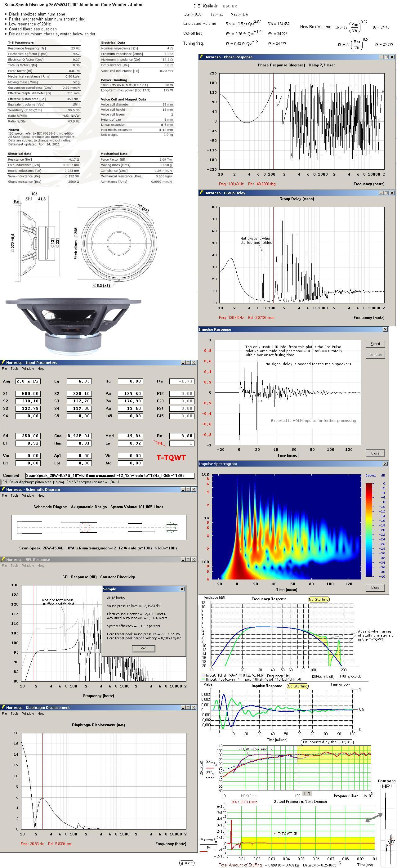Click the Par field showing 13,60
The width and height of the screenshot is (397, 868).
tap(130, 408)
